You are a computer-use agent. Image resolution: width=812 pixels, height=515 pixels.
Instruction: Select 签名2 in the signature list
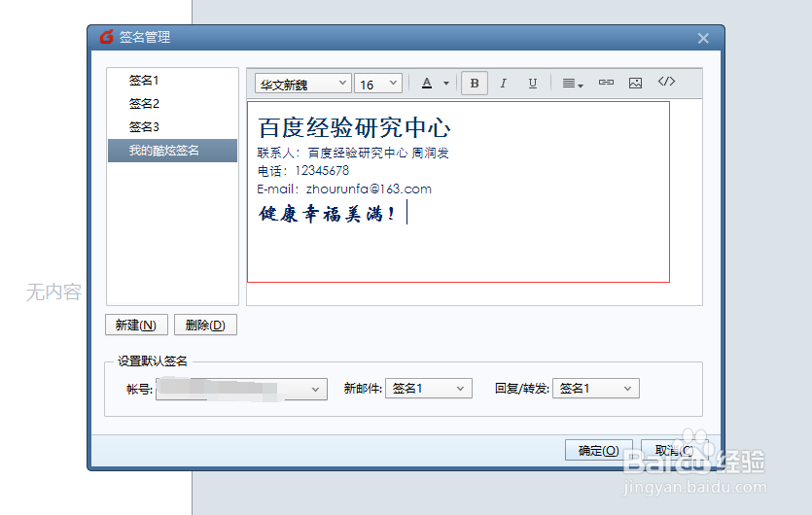(172, 104)
